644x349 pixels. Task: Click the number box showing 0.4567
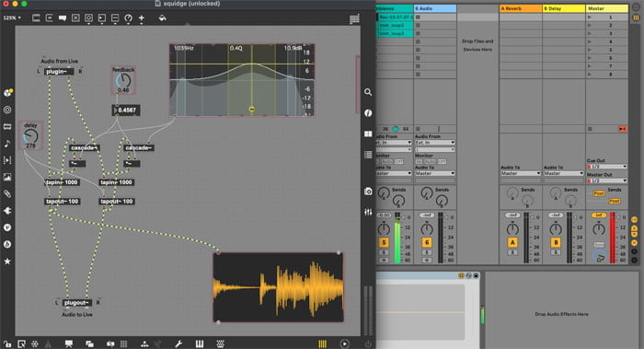pyautogui.click(x=126, y=111)
